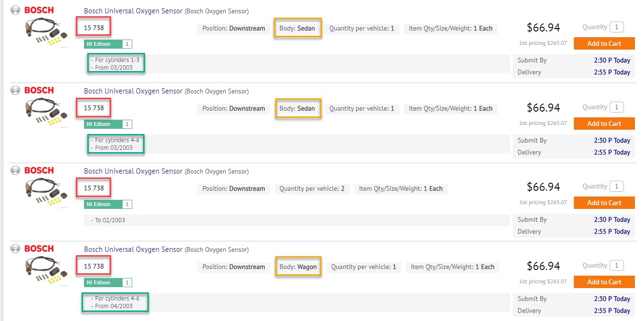Screen dimensions: 644x321
Task: Click the NJ Edison stock badge in the To 02/2003 row
Action: tap(108, 204)
